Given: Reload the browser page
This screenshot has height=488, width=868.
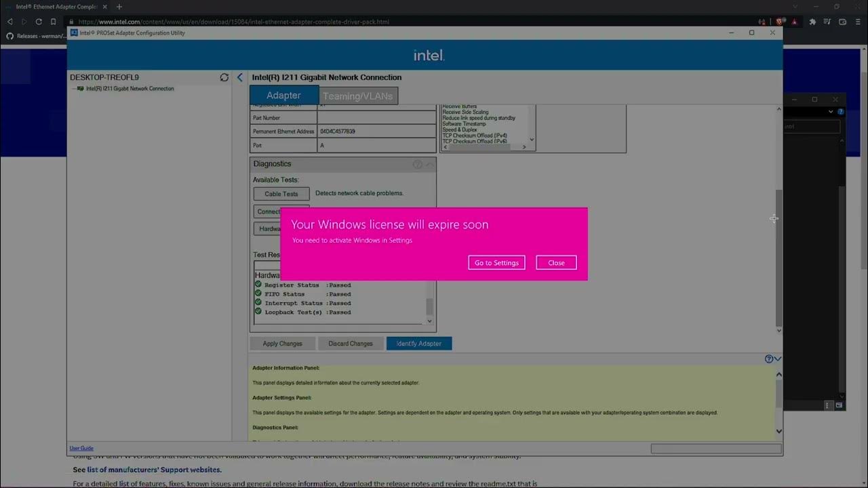Looking at the screenshot, I should (39, 22).
